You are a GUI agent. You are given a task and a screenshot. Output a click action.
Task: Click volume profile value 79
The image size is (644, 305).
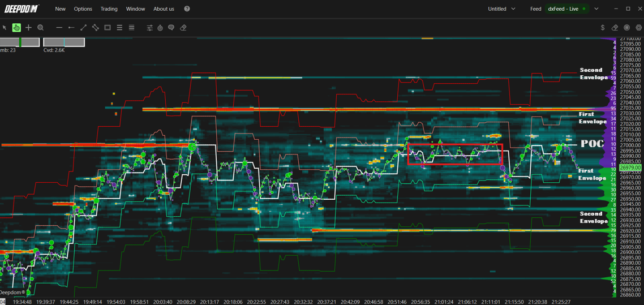[x=613, y=231]
